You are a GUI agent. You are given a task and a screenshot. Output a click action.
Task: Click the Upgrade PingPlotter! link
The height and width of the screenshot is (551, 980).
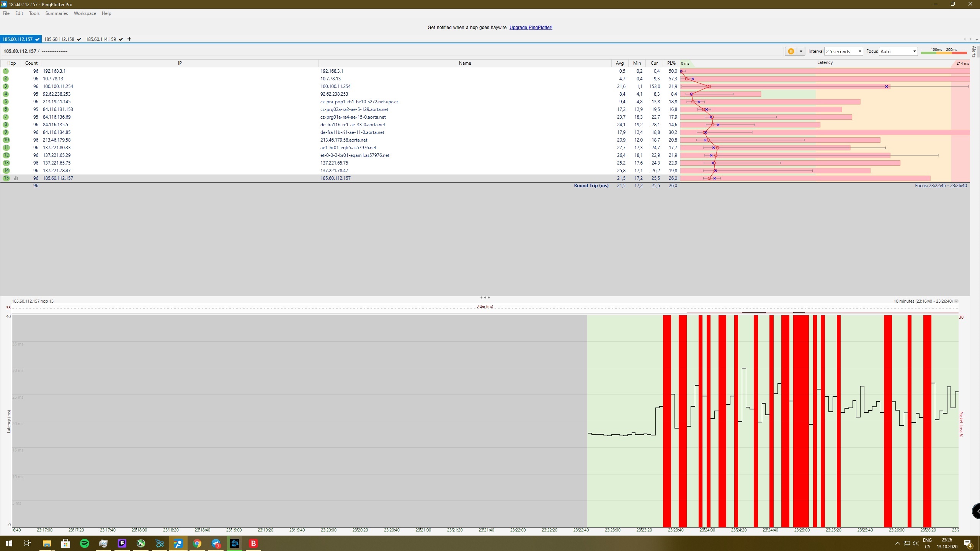coord(531,28)
